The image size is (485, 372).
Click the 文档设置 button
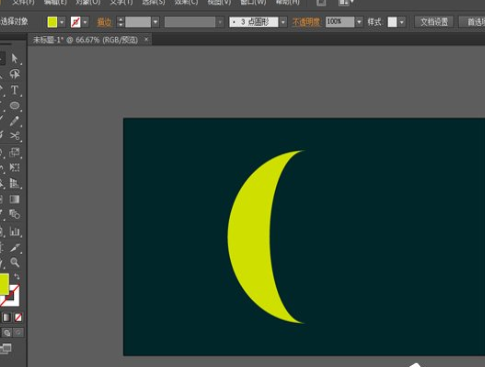pyautogui.click(x=434, y=22)
